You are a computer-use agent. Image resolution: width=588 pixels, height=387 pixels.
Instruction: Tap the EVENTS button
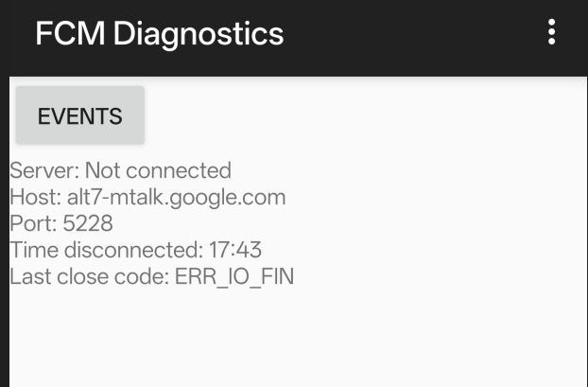(x=80, y=116)
